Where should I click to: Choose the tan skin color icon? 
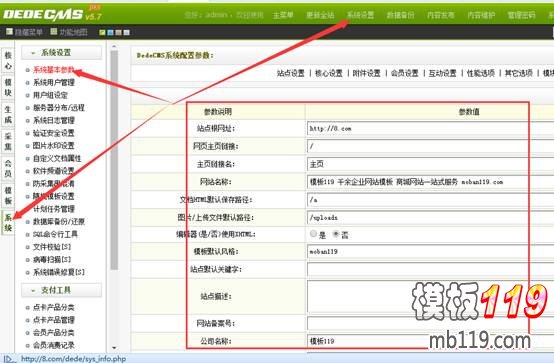118,33
